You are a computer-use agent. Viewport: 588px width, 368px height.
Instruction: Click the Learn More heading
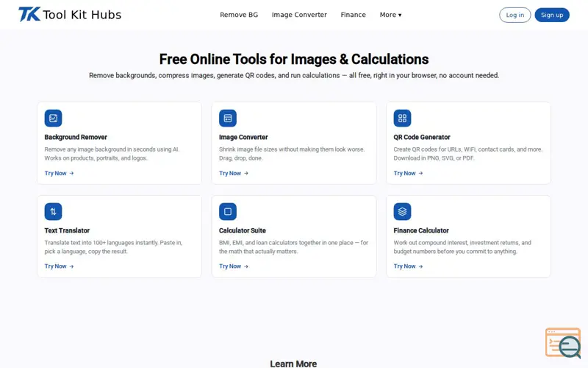(x=293, y=364)
